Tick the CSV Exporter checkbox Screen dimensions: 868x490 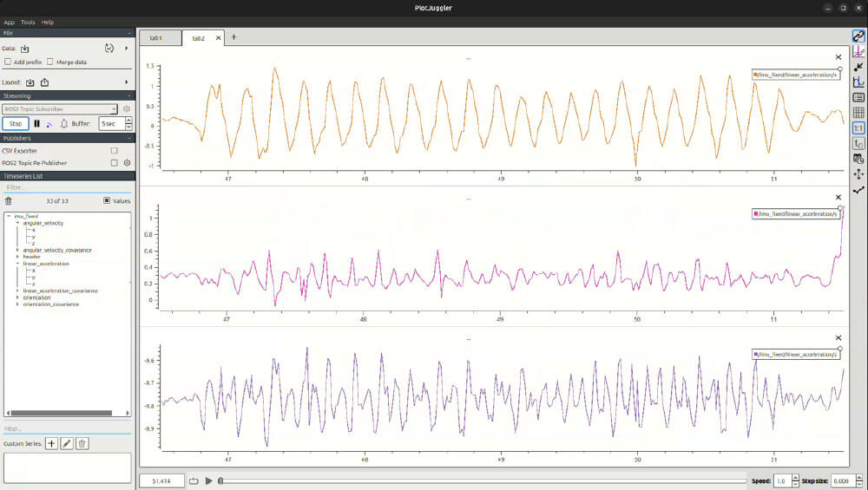point(114,150)
